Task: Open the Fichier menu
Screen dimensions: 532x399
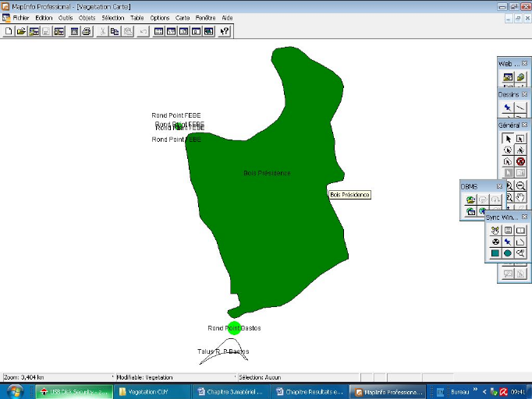Action: [x=20, y=17]
